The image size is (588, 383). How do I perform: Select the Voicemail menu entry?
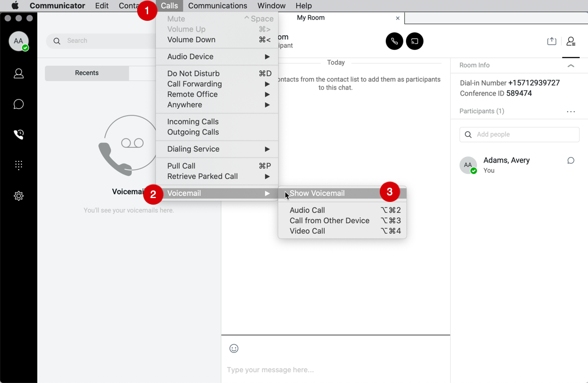217,193
